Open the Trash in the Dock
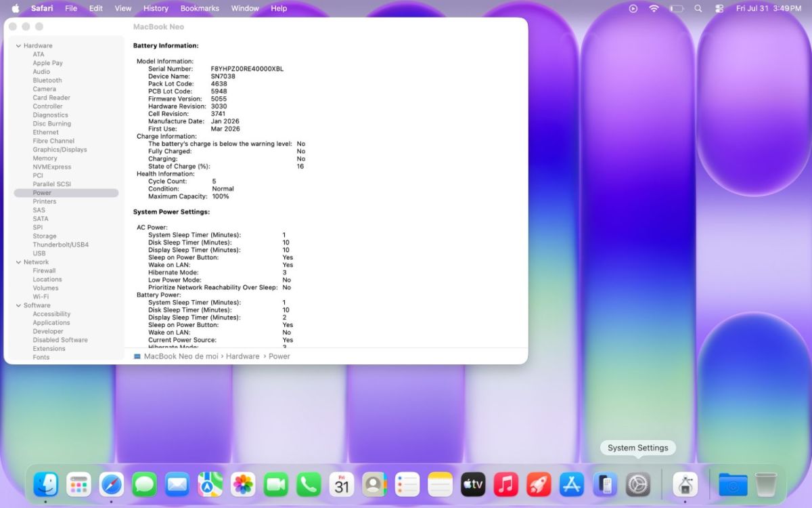 [x=766, y=484]
